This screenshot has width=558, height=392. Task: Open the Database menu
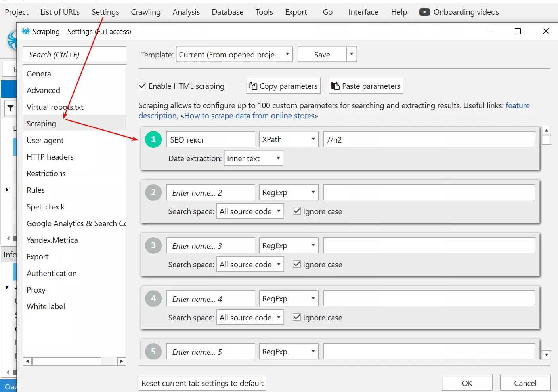tap(227, 12)
